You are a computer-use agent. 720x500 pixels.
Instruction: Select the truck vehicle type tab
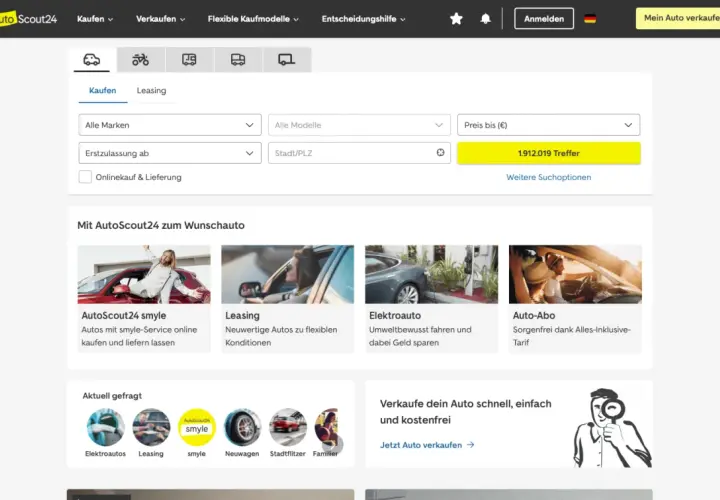coord(238,60)
